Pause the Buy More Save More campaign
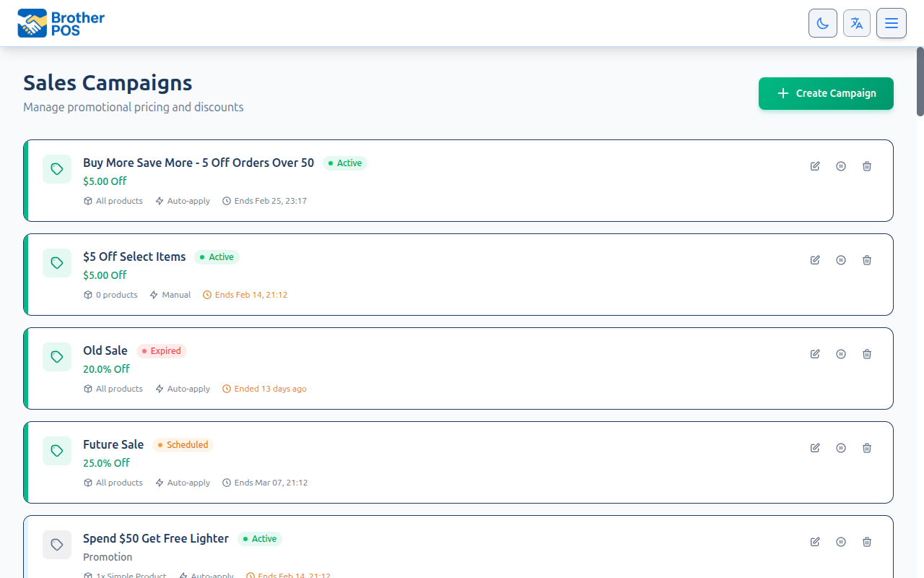 tap(841, 166)
